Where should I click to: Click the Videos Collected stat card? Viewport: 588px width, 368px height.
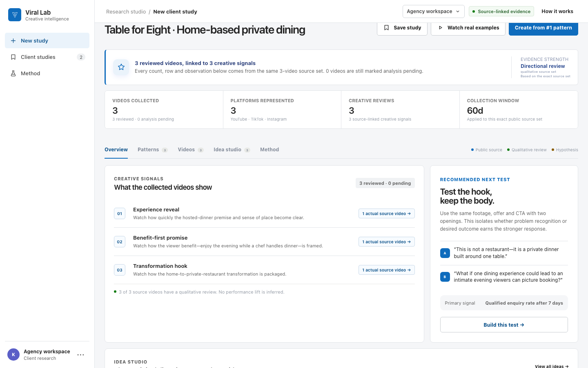coord(164,110)
